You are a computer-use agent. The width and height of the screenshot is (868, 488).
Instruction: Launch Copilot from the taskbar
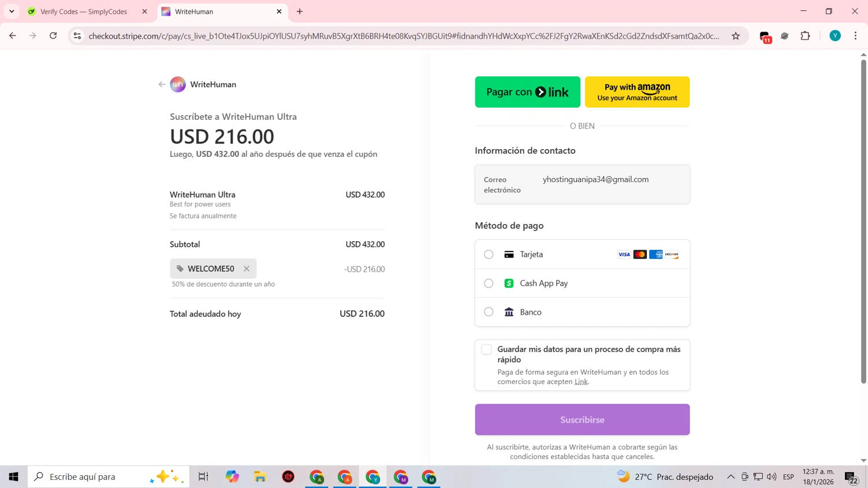click(x=232, y=477)
